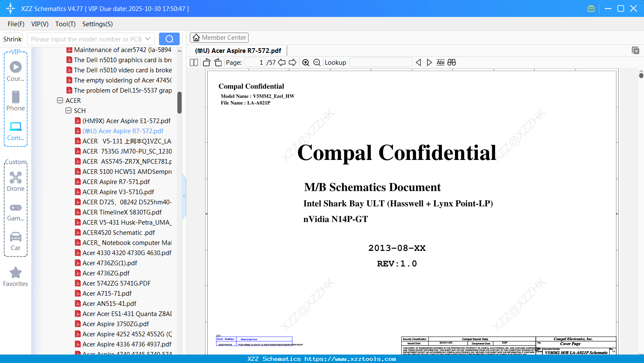Viewport: 644px width, 363px height.
Task: Open ACER 5100 HCW51 AMDSempron file
Action: 127,172
